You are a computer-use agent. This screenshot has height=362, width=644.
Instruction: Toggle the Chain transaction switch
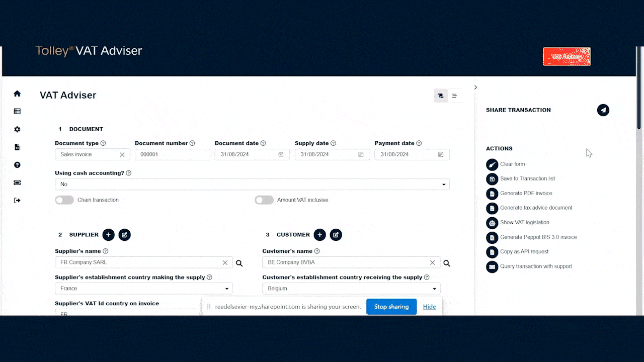64,200
